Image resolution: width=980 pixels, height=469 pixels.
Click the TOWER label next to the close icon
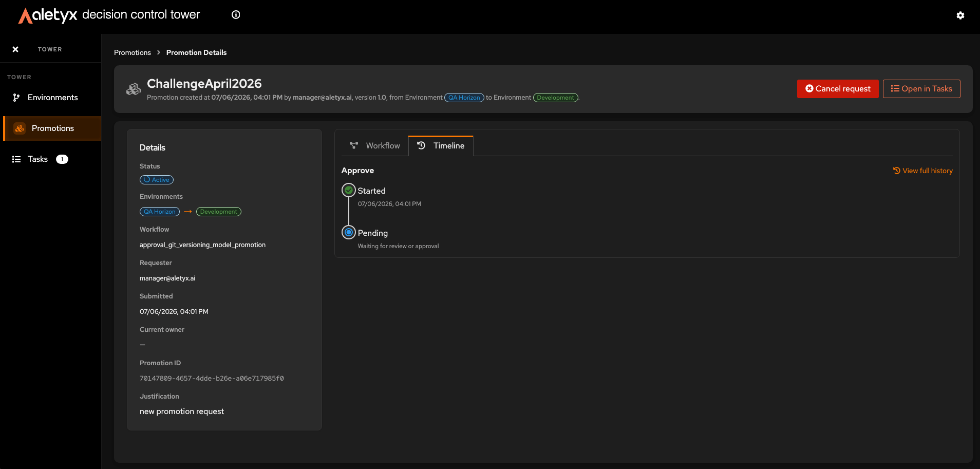pos(50,49)
